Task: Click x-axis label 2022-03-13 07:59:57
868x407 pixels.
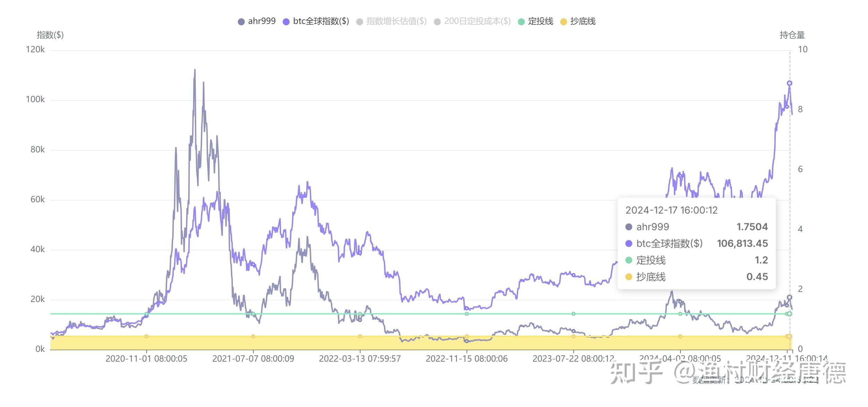Action: point(360,359)
